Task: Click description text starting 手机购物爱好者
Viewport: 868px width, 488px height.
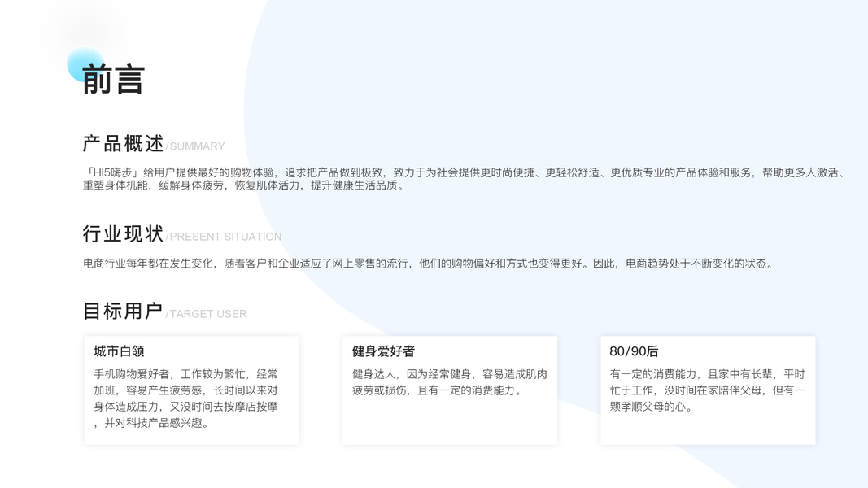Action: (x=186, y=399)
